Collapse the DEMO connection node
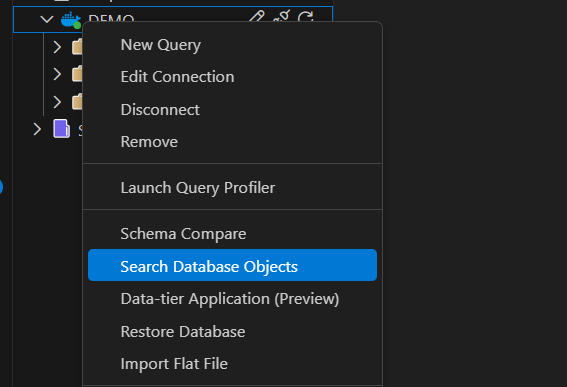Viewport: 567px width, 387px height. [x=47, y=19]
